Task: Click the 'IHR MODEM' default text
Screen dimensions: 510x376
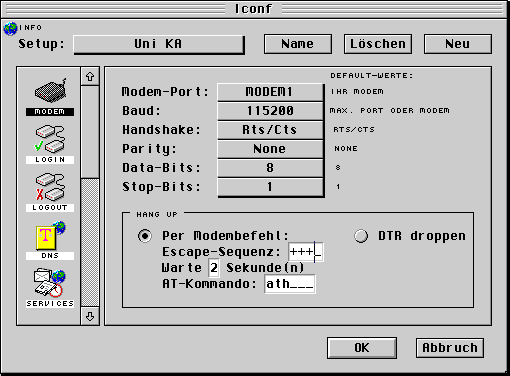Action: pyautogui.click(x=357, y=91)
